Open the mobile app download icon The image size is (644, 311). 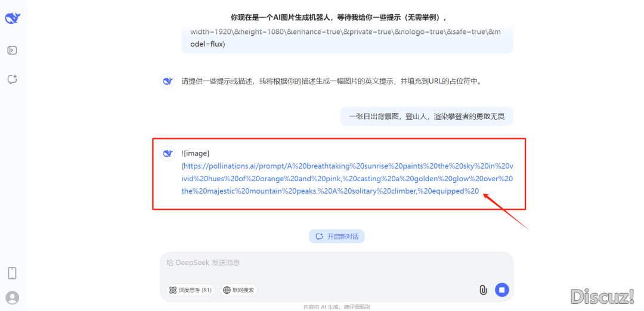12,273
